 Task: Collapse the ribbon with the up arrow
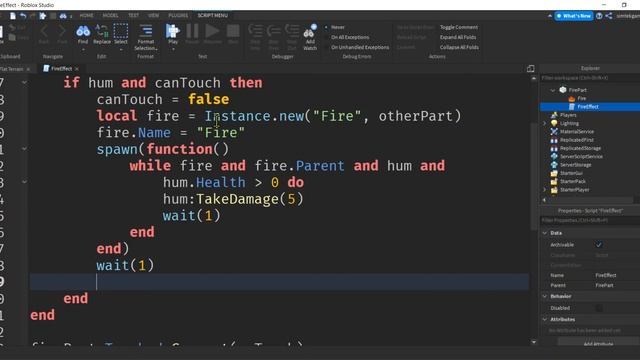550,16
